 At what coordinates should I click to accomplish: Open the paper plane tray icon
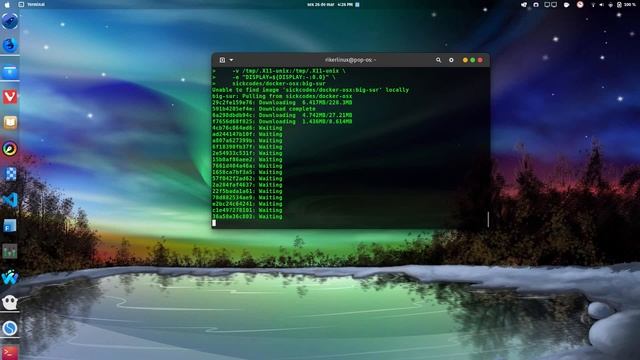point(524,4)
